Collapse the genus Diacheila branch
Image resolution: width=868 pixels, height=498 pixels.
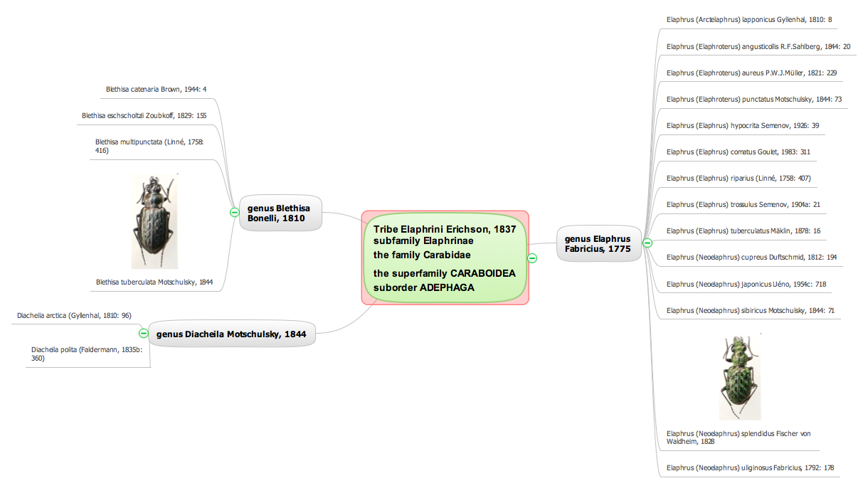pos(143,332)
